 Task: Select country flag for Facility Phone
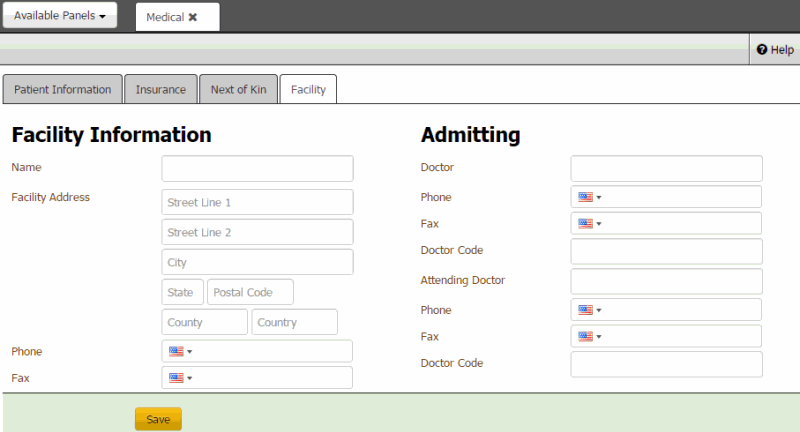[x=180, y=351]
